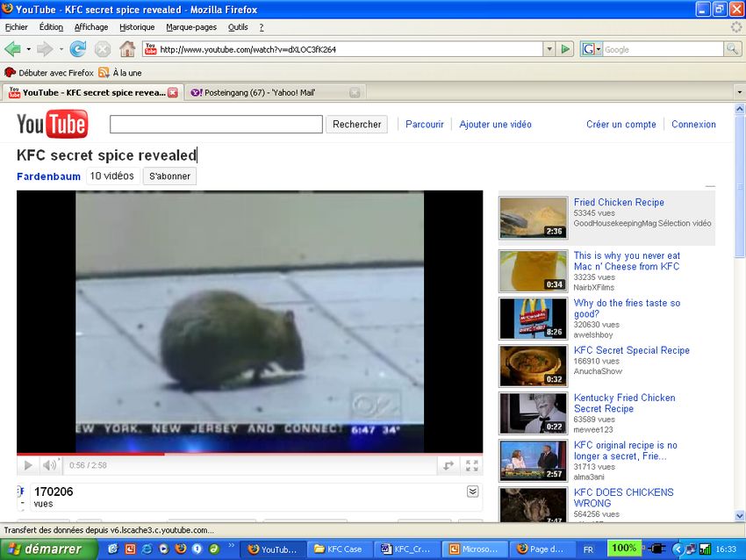The image size is (746, 560).
Task: Click the magnifier icon in the Google search box
Action: click(x=732, y=49)
